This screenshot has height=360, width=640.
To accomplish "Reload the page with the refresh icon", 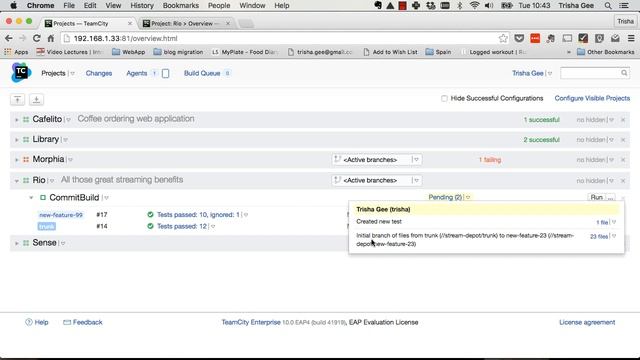I will pos(36,38).
